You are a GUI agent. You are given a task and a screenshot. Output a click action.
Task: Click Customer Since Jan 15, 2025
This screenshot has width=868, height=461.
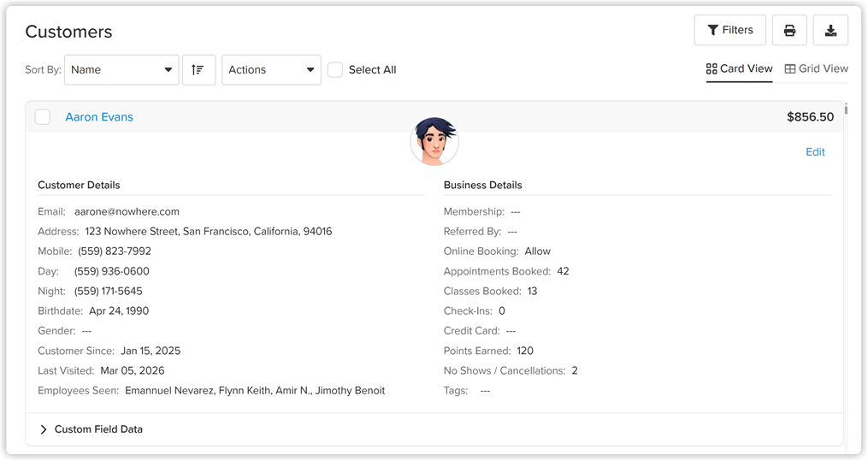click(151, 351)
